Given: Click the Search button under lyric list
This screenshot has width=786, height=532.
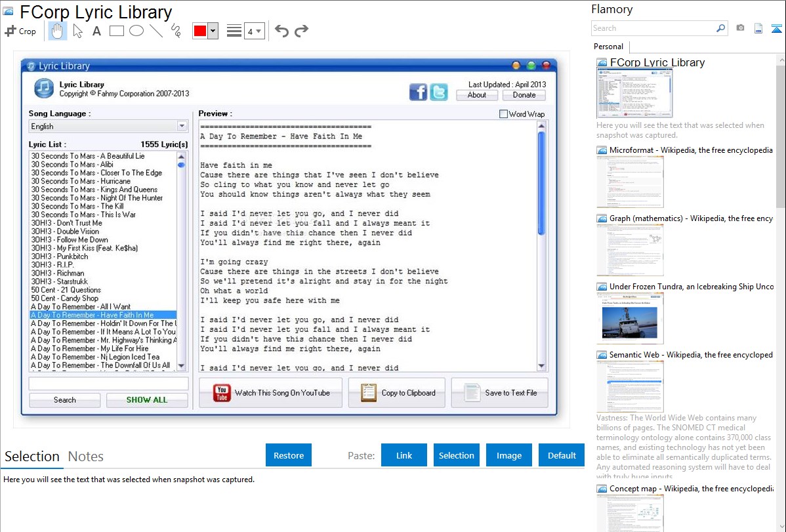Looking at the screenshot, I should [65, 400].
